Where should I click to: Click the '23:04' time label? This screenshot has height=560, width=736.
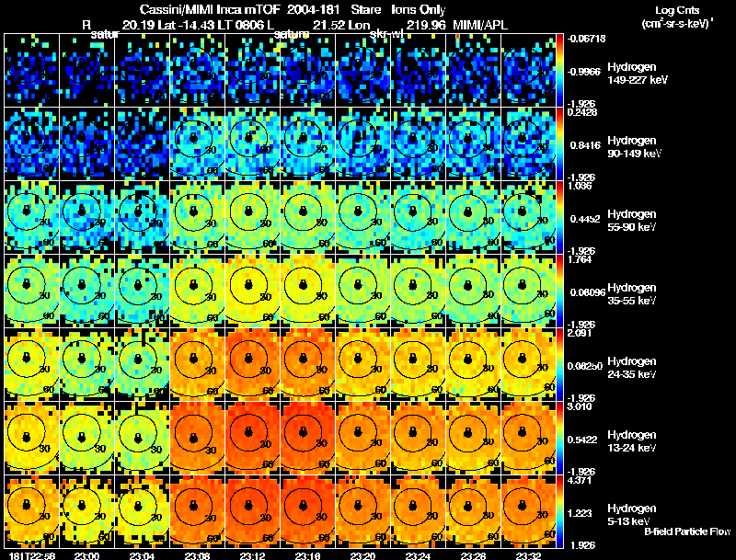pyautogui.click(x=142, y=556)
